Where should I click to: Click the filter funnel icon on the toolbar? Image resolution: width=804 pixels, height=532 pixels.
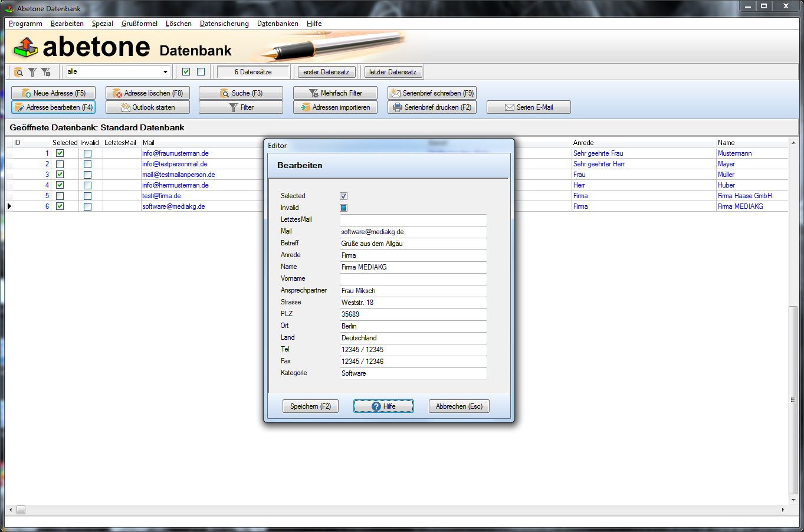point(32,71)
